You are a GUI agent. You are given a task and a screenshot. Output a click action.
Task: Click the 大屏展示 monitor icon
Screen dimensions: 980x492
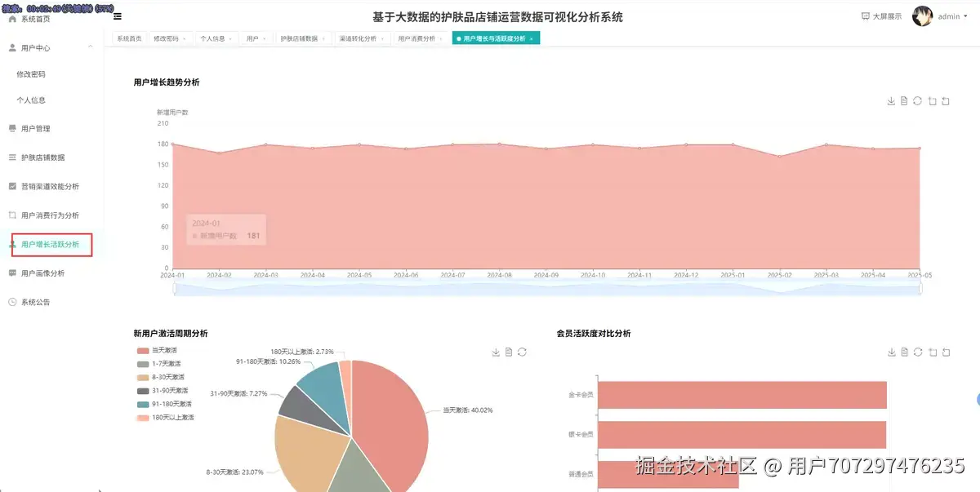tap(866, 16)
